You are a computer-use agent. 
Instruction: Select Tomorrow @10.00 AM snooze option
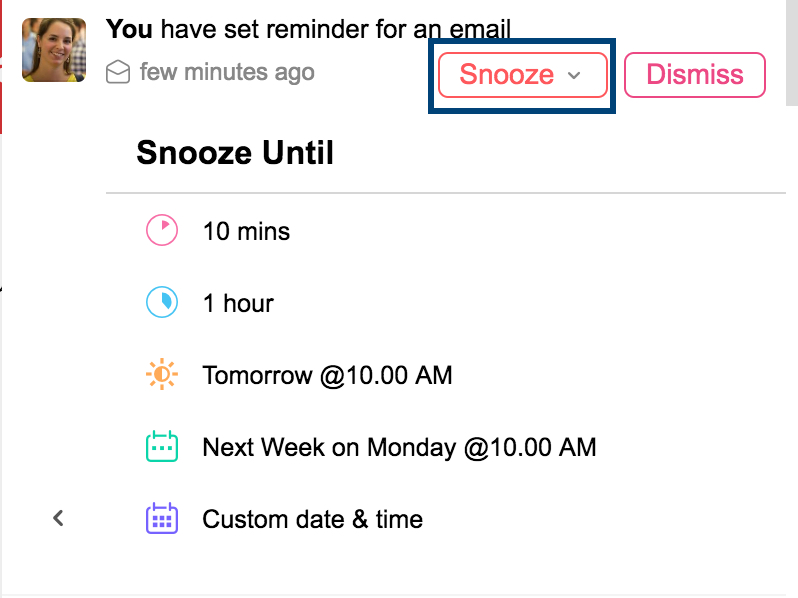(x=327, y=376)
